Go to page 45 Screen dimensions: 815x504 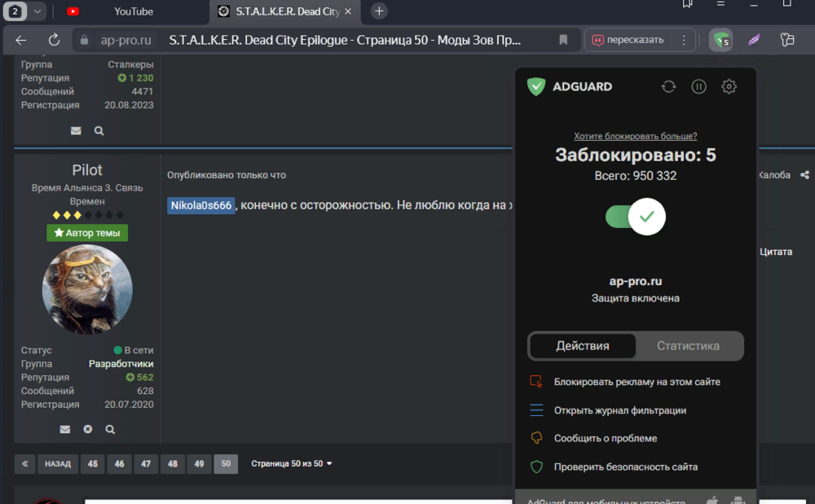(93, 463)
